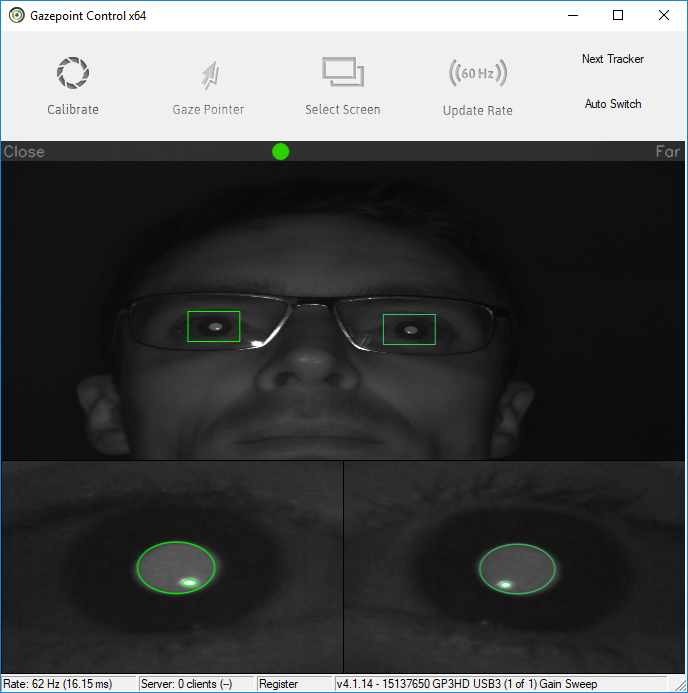Viewport: 688px width, 693px height.
Task: Open the Select Screen monitor icon
Action: point(343,72)
